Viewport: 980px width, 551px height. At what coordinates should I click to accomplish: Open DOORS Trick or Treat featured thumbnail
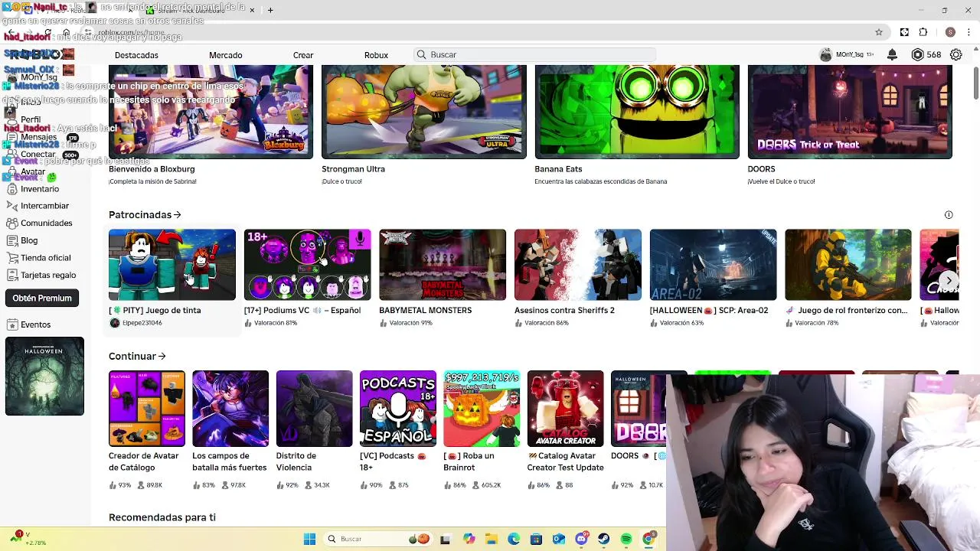tap(850, 112)
